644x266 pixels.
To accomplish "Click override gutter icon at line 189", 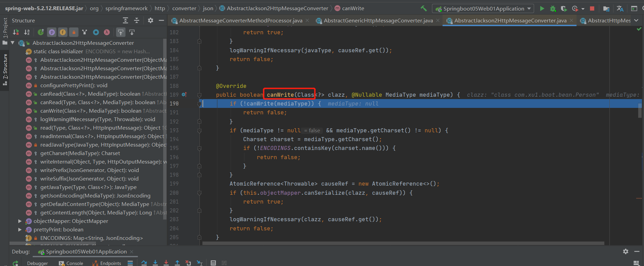I will (x=184, y=95).
